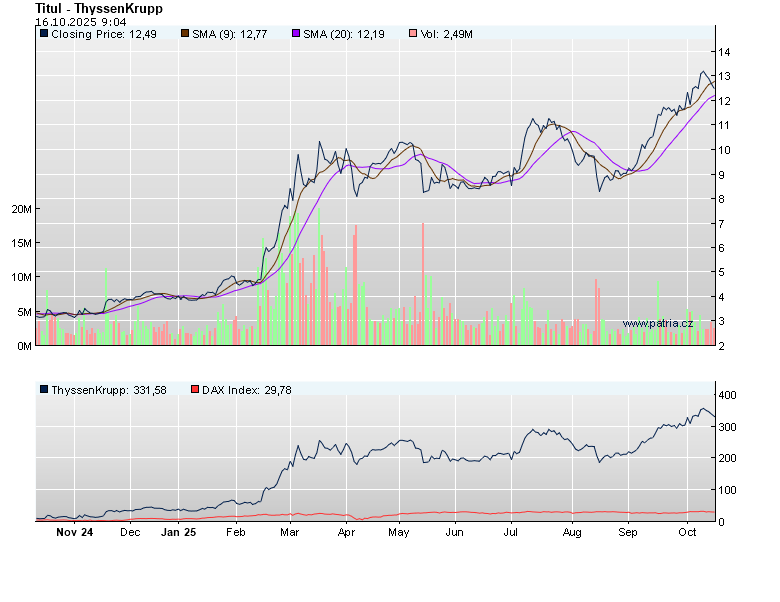Click the Jul month label on time axis
Viewport: 780px width, 602px height.
coord(510,533)
